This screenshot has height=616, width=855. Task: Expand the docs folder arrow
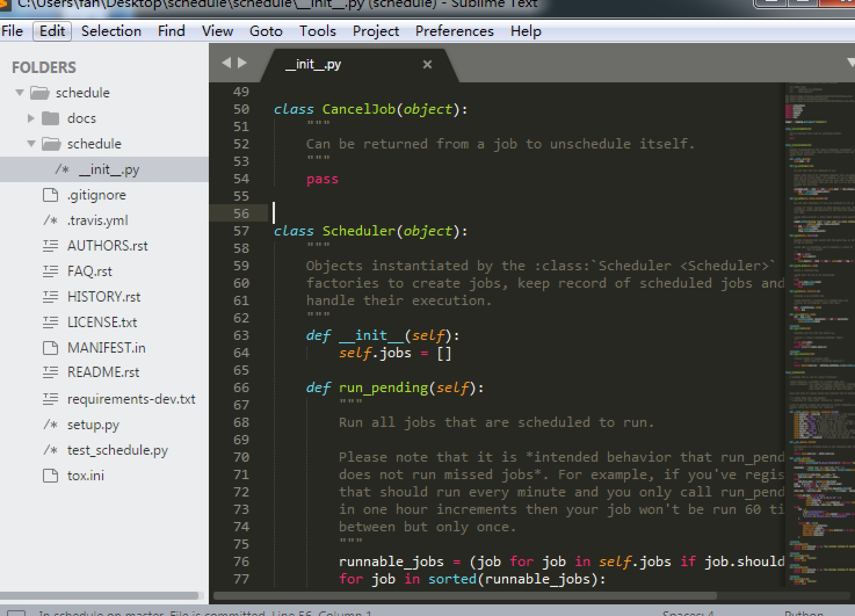click(31, 118)
